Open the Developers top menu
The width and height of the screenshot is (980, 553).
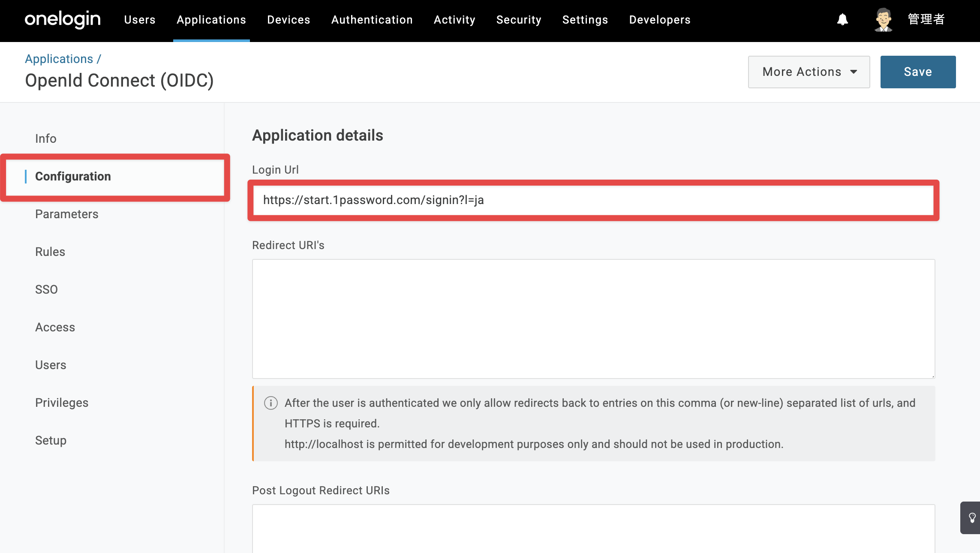point(660,20)
